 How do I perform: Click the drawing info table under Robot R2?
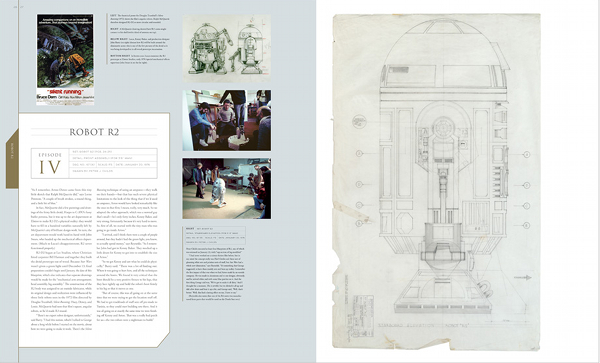point(113,163)
